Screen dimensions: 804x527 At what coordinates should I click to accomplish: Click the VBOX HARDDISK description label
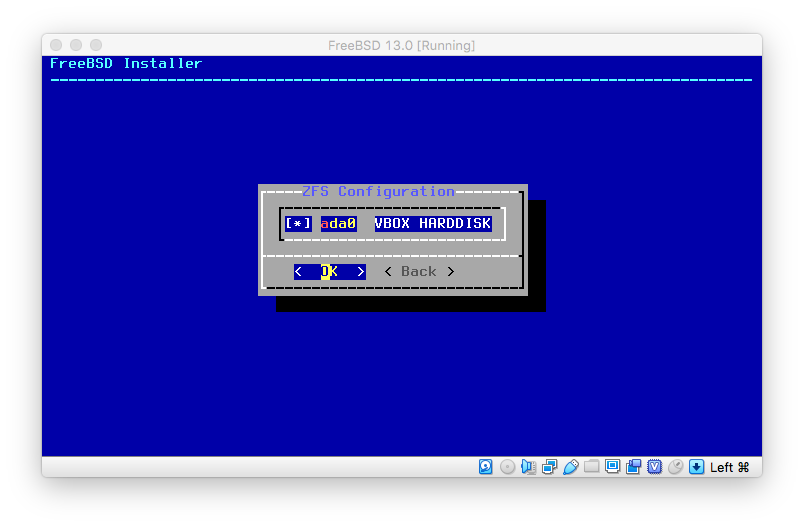(x=433, y=224)
